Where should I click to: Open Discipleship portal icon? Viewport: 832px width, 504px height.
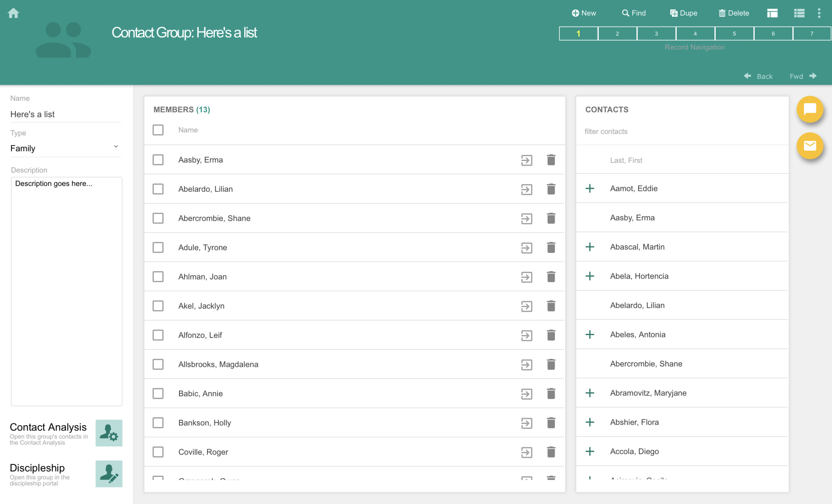coord(109,474)
